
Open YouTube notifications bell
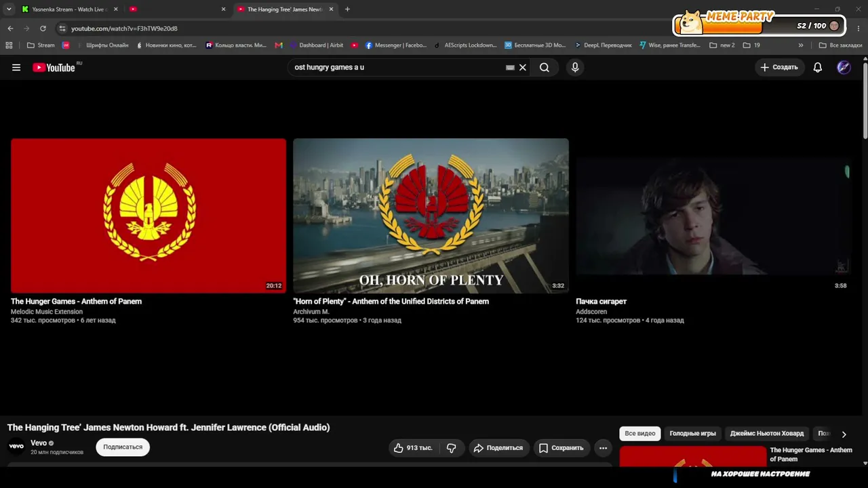coord(818,67)
